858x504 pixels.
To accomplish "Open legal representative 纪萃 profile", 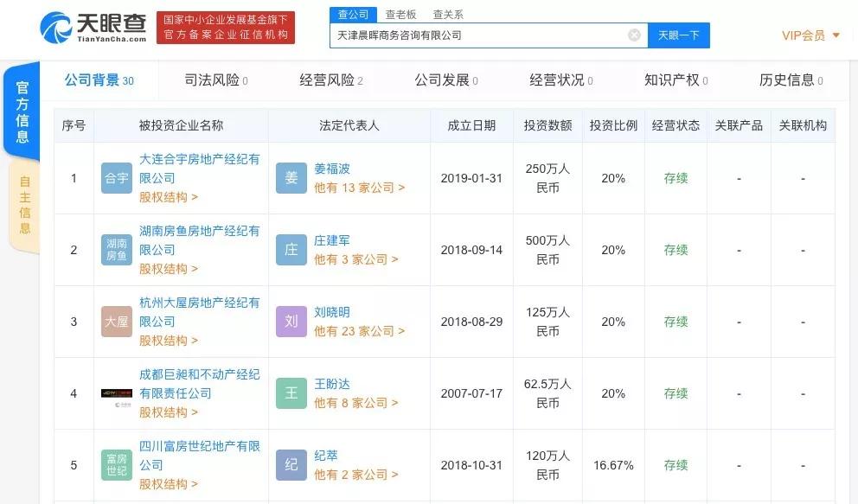I will coord(325,456).
